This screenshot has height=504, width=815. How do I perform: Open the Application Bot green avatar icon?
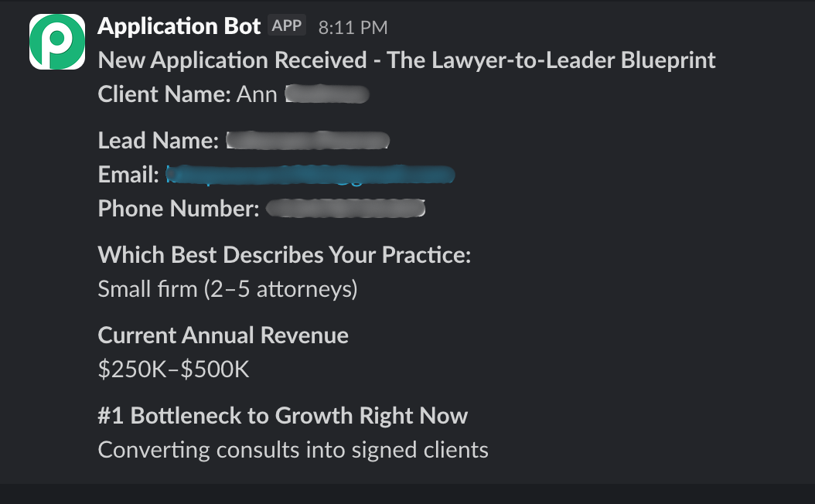coord(57,42)
